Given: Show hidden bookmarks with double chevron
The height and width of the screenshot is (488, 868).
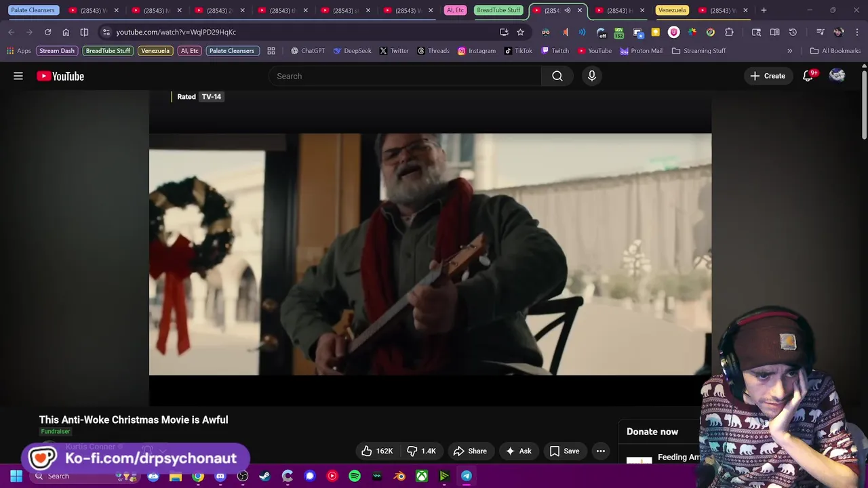Looking at the screenshot, I should pyautogui.click(x=789, y=51).
